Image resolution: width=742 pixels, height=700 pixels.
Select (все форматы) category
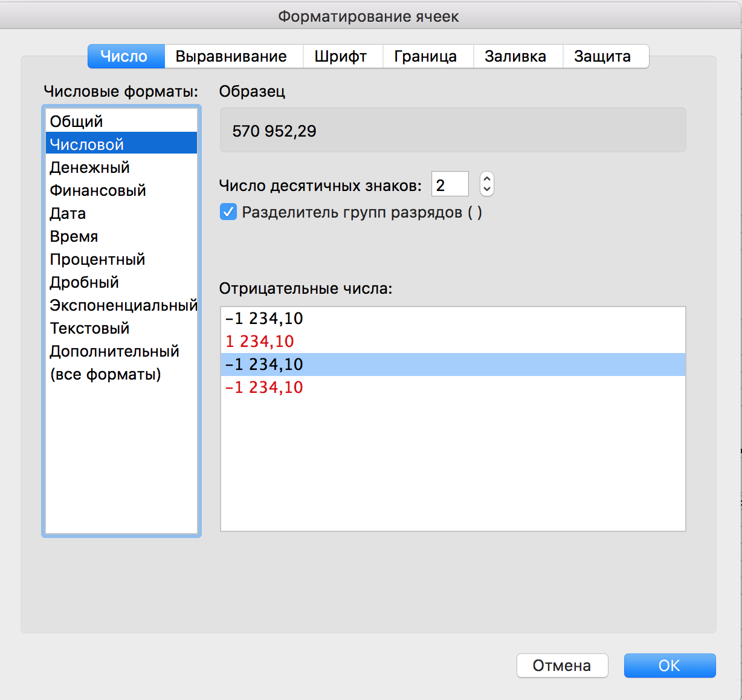pyautogui.click(x=105, y=374)
